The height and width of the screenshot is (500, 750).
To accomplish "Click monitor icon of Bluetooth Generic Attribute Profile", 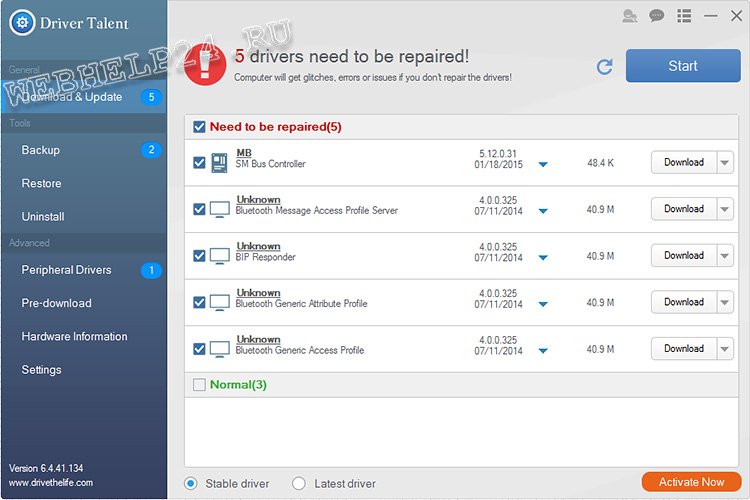I will pyautogui.click(x=220, y=303).
